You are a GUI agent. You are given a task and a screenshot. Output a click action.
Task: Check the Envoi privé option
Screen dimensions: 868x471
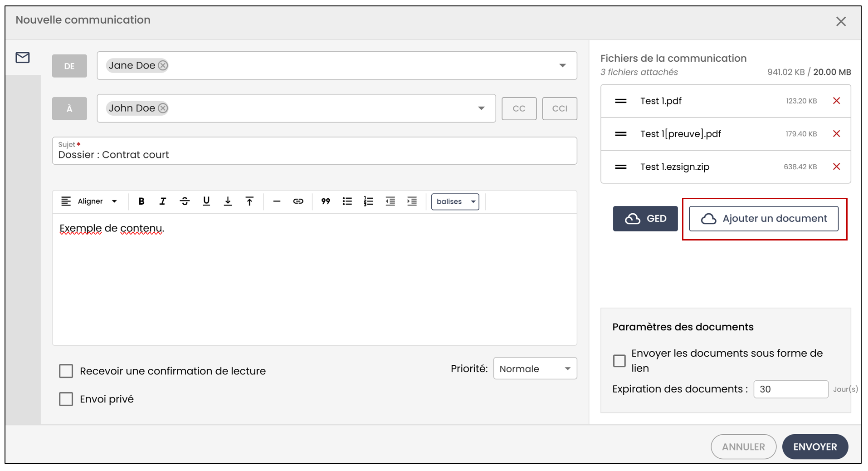[66, 399]
